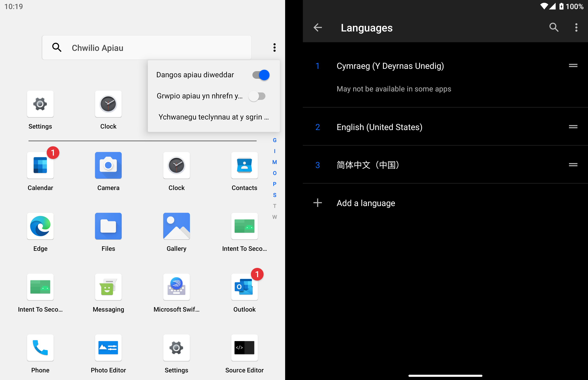
Task: Select Ychwanegu teclynnau at y sgrin option
Action: [213, 117]
